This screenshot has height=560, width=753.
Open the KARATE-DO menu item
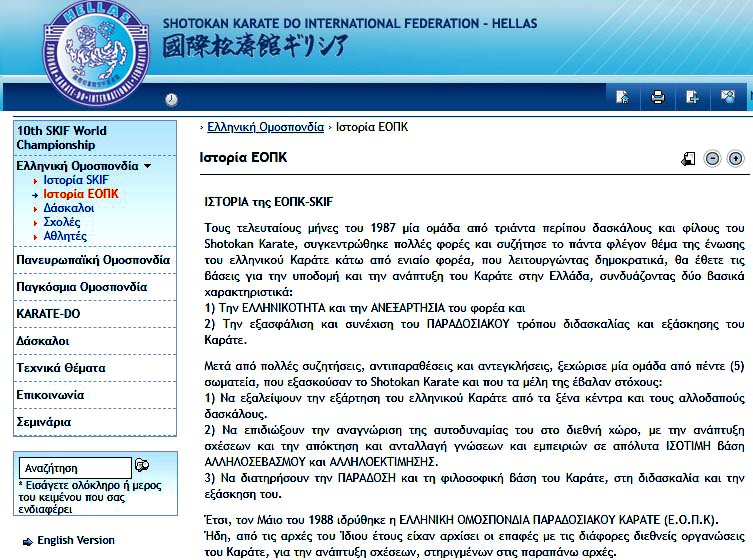point(49,313)
